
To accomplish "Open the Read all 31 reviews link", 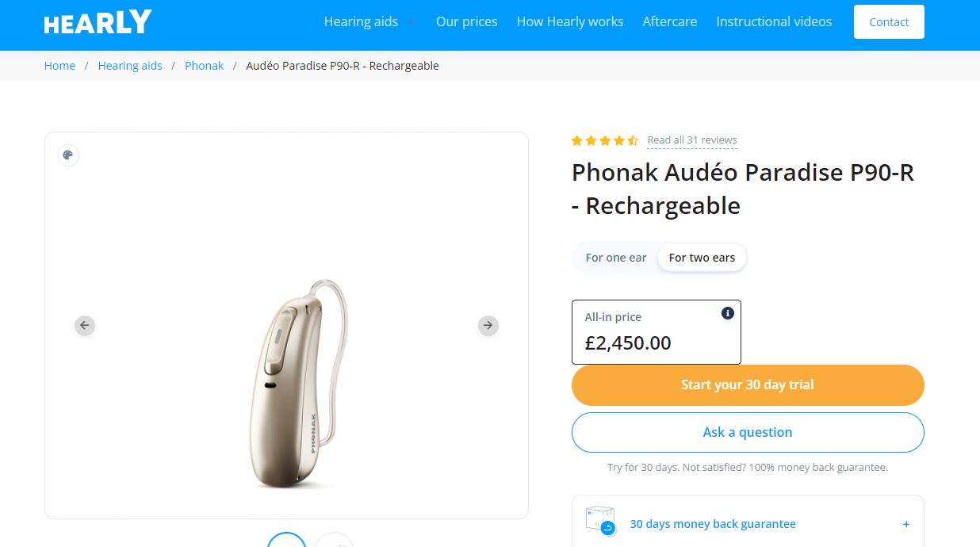I will 692,140.
